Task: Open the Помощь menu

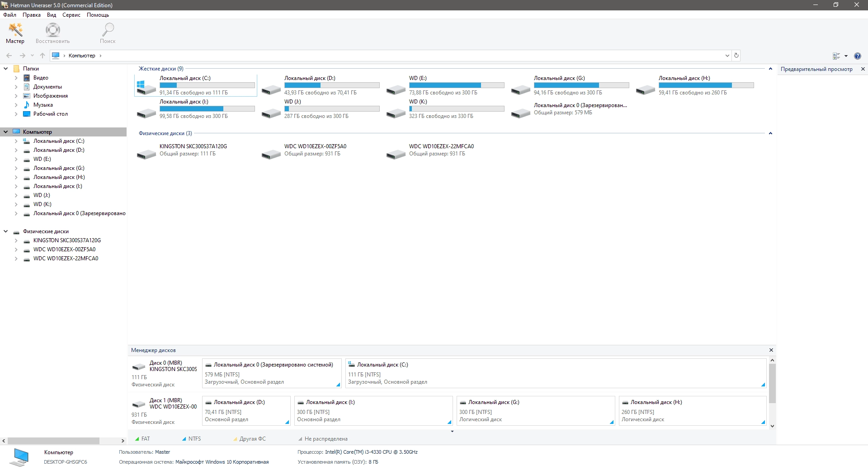Action: 98,15
